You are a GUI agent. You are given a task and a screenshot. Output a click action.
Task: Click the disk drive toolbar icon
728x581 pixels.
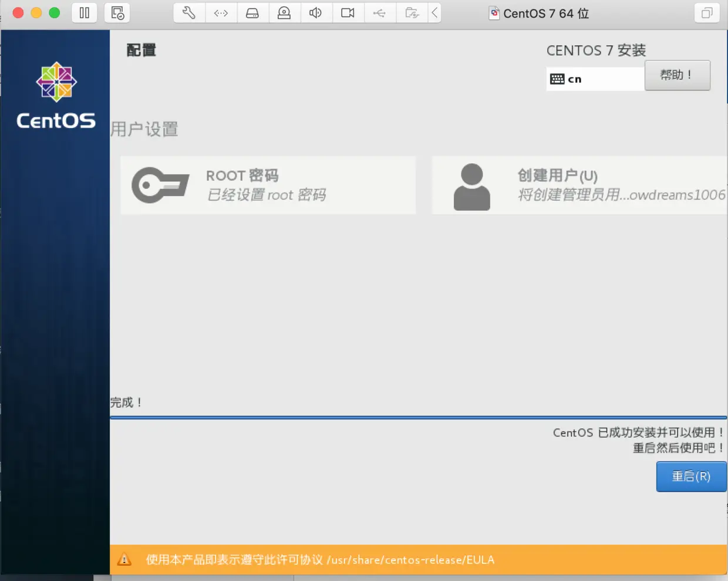coord(252,12)
